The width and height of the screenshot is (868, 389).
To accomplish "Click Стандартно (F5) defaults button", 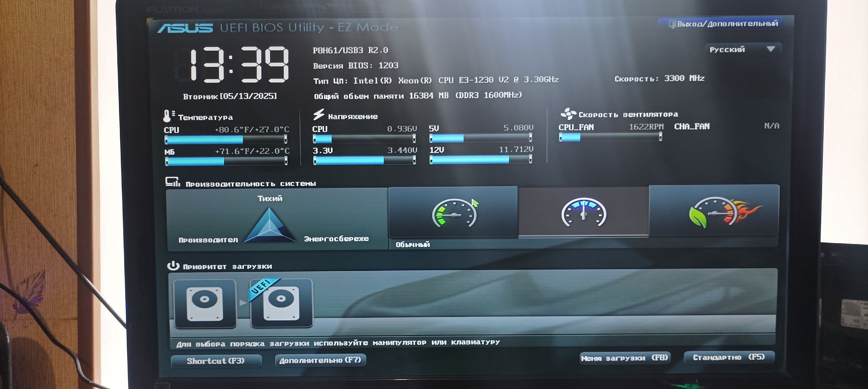I will coord(729,357).
